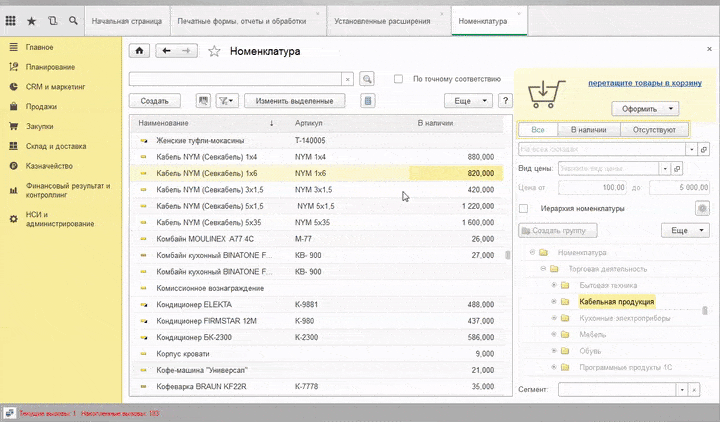720x422 pixels.
Task: Click the hierarchy tree scrollbar
Action: [x=704, y=310]
